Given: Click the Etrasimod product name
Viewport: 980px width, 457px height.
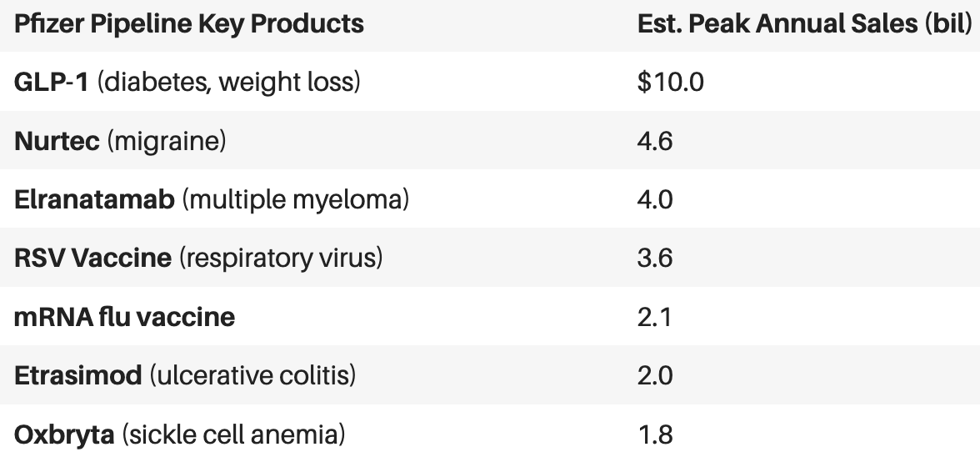Looking at the screenshot, I should coord(78,376).
